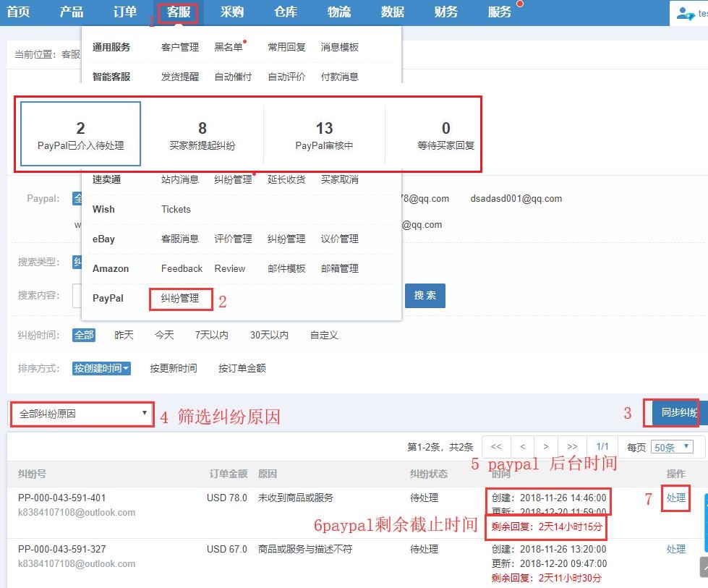Open the 仓库 navigation menu

pos(286,12)
